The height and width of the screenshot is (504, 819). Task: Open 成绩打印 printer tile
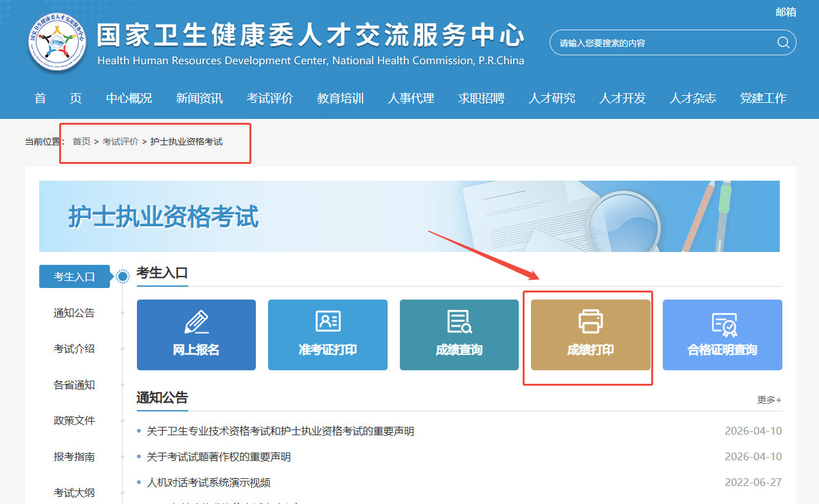coord(591,335)
